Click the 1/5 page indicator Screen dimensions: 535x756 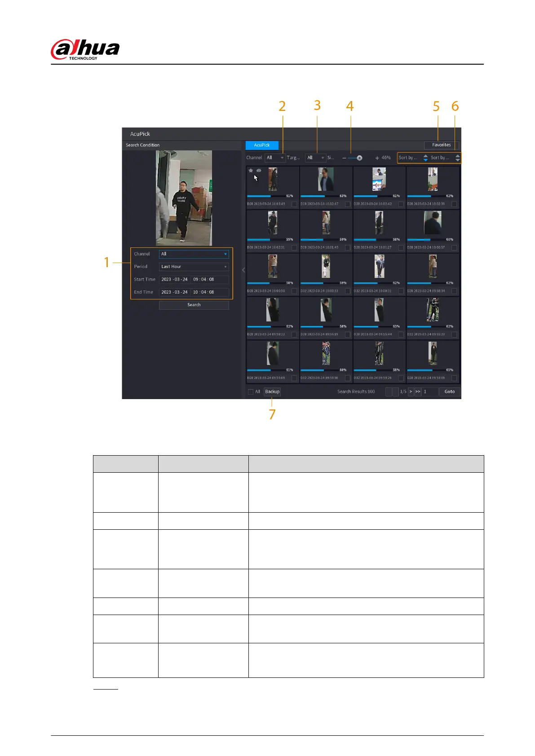tap(403, 392)
